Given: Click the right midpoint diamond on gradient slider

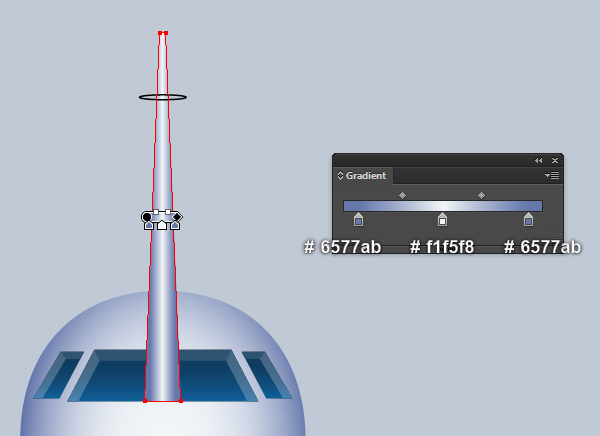Looking at the screenshot, I should click(x=481, y=196).
